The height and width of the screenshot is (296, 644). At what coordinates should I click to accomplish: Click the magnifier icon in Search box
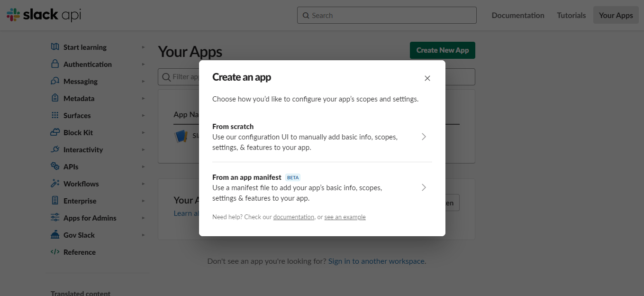[x=306, y=15]
